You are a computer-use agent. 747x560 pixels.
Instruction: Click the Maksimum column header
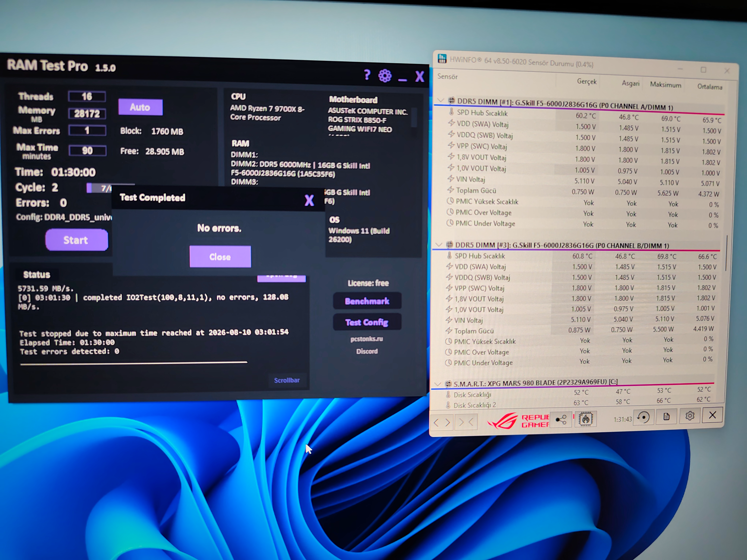[665, 85]
